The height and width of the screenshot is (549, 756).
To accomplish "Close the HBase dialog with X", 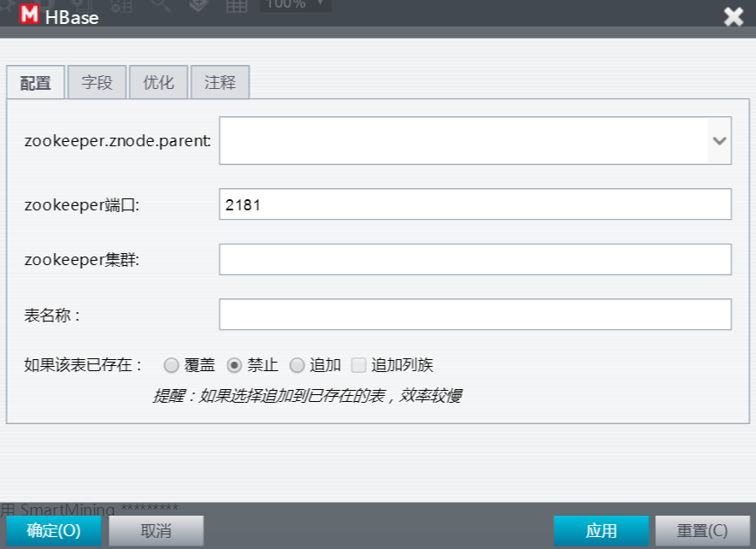I will [734, 17].
